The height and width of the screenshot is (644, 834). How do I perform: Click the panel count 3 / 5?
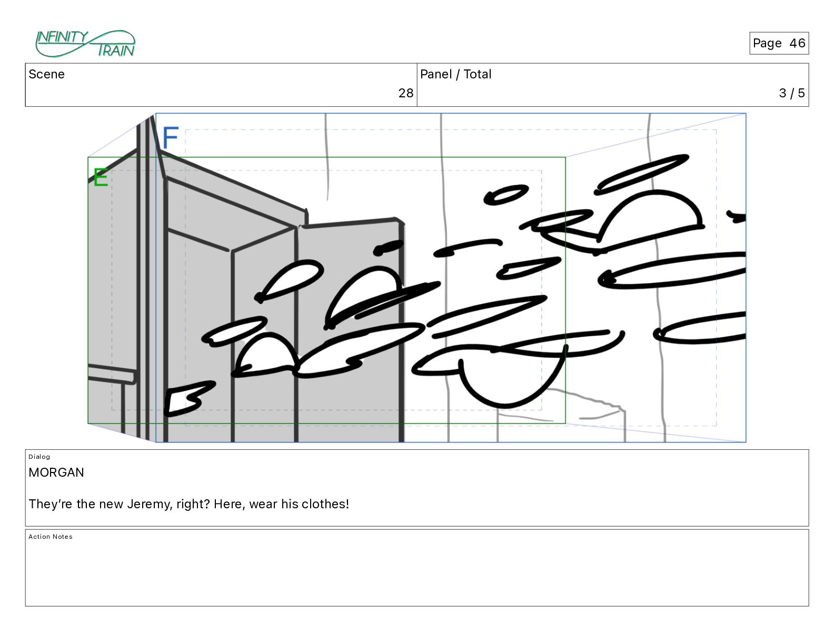coord(792,93)
